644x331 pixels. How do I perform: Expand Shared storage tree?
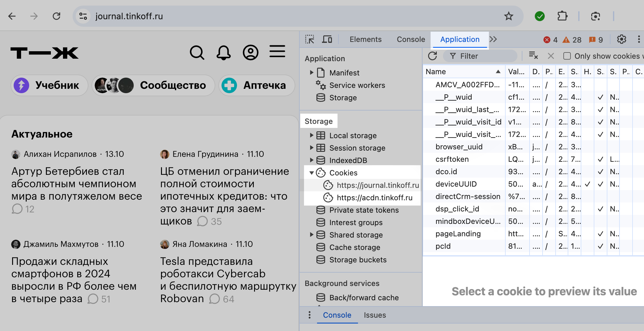point(312,235)
